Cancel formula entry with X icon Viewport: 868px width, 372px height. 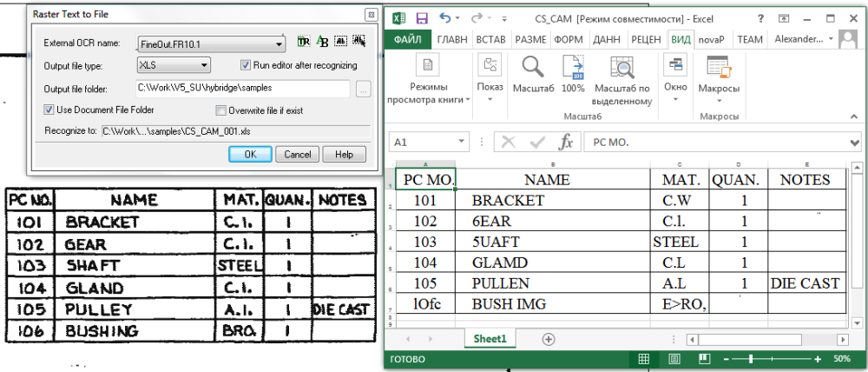pyautogui.click(x=508, y=143)
